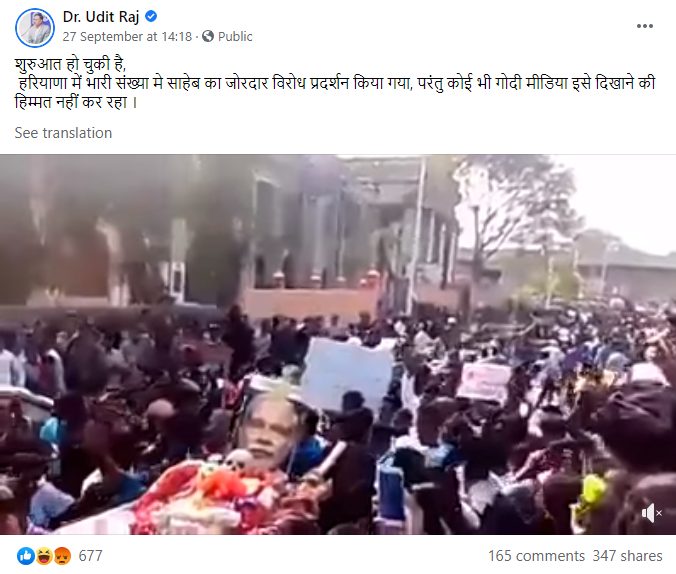Viewport: 676px width, 574px height.
Task: Play the protest video
Action: [x=338, y=345]
